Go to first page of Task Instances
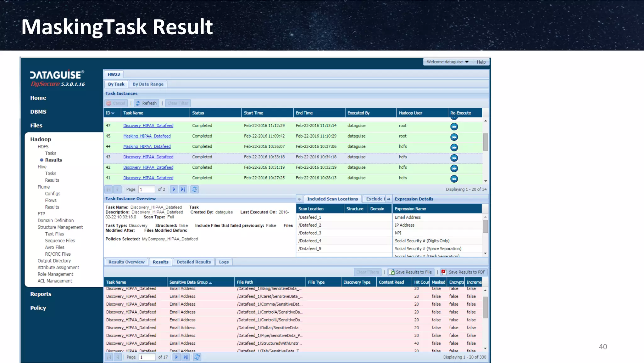Image resolution: width=644 pixels, height=363 pixels. click(x=108, y=189)
